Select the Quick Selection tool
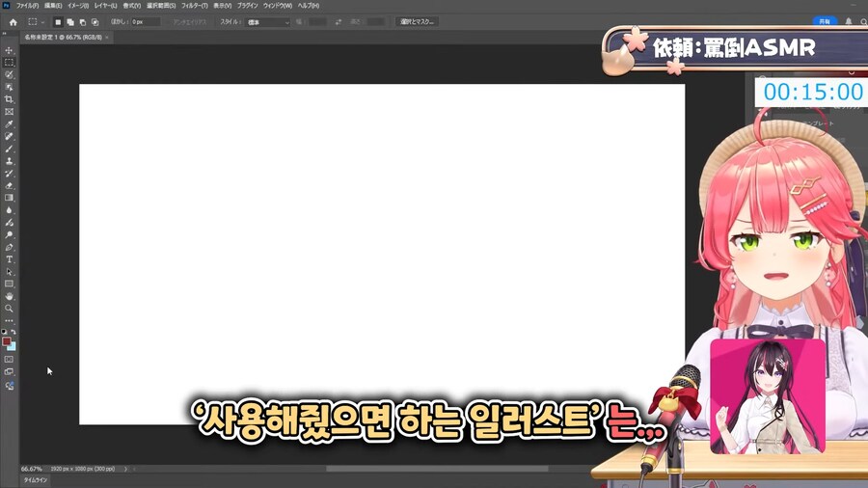Screen dimensions: 868x488 [9, 74]
